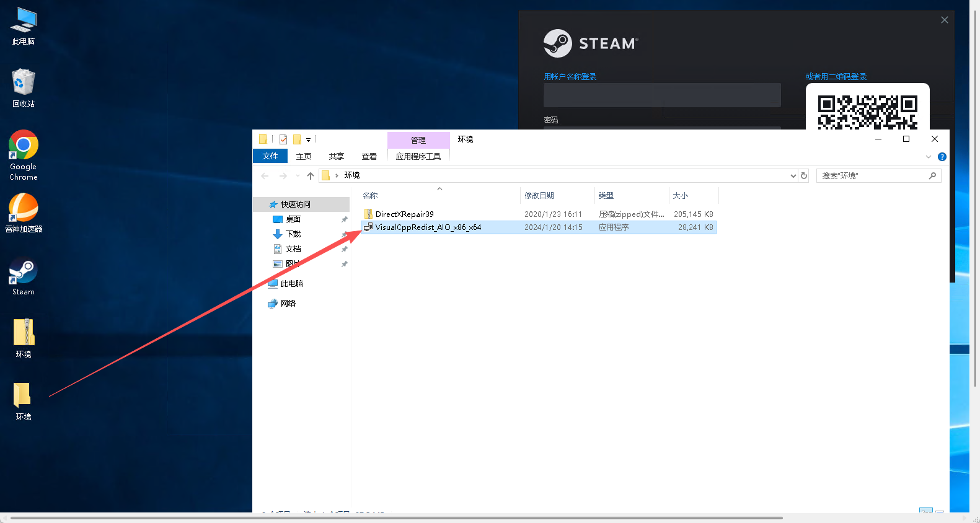
Task: Switch to the 查看 ribbon tab
Action: tap(369, 157)
